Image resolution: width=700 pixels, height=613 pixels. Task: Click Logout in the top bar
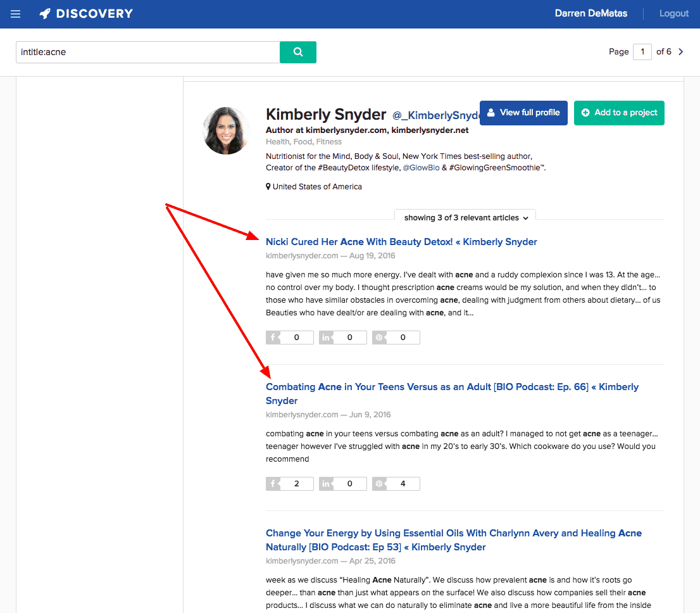click(673, 13)
